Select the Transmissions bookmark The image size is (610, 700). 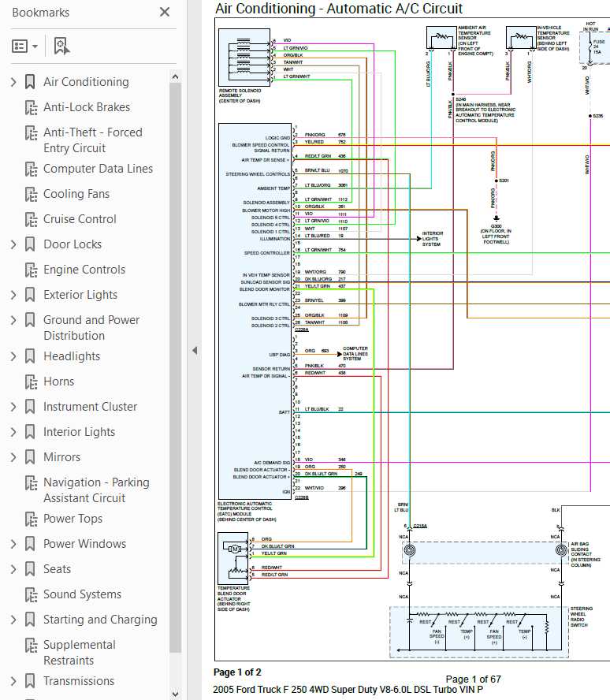point(79,681)
